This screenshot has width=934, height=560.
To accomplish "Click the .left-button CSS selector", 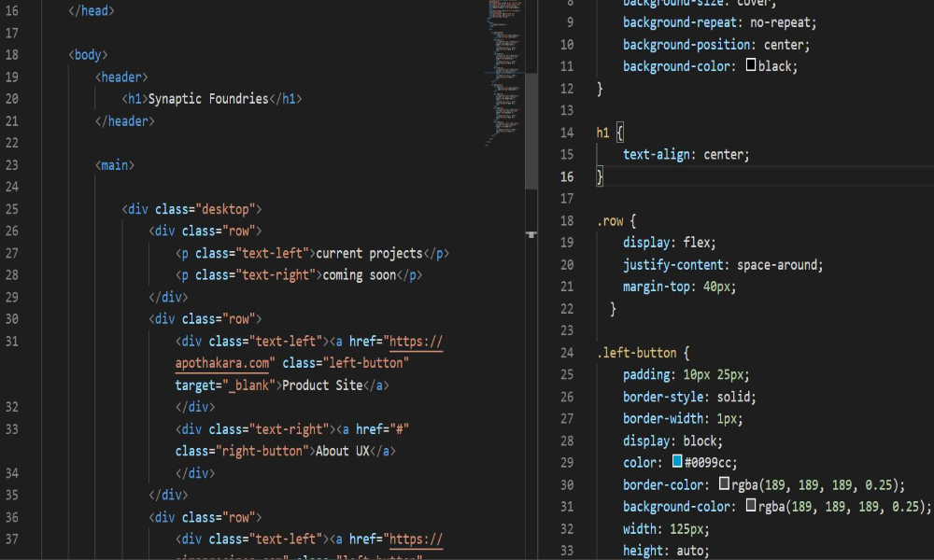I will click(x=639, y=353).
